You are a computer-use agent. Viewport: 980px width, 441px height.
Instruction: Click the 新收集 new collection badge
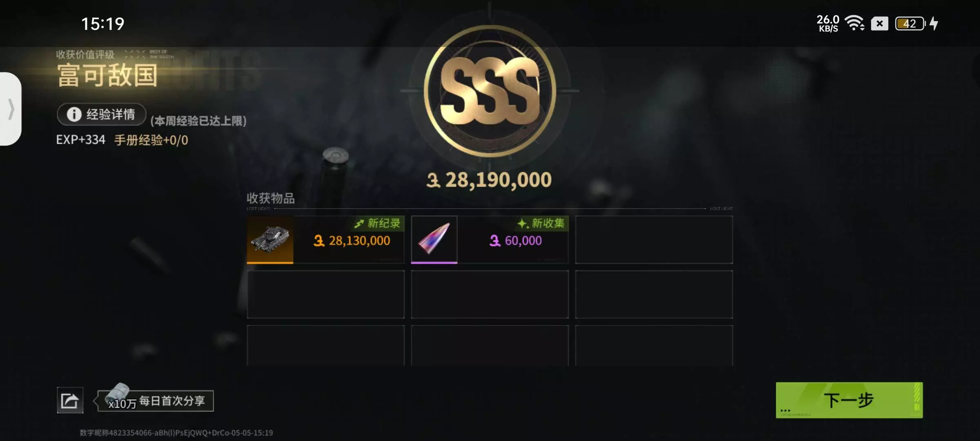click(x=541, y=223)
